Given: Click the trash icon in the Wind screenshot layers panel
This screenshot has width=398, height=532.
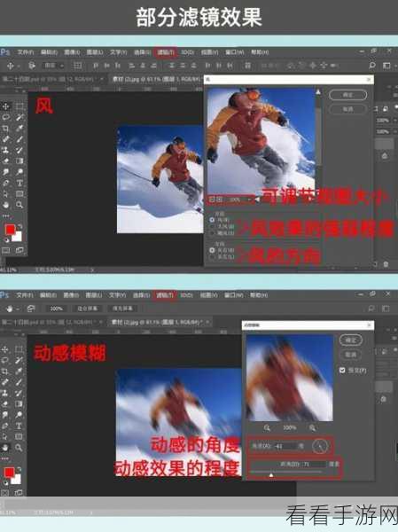Looking at the screenshot, I should coord(386,263).
